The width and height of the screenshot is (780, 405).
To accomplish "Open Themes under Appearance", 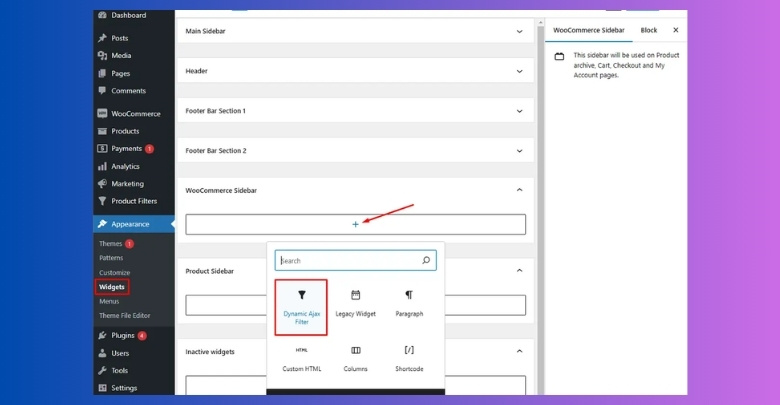I will tap(110, 244).
